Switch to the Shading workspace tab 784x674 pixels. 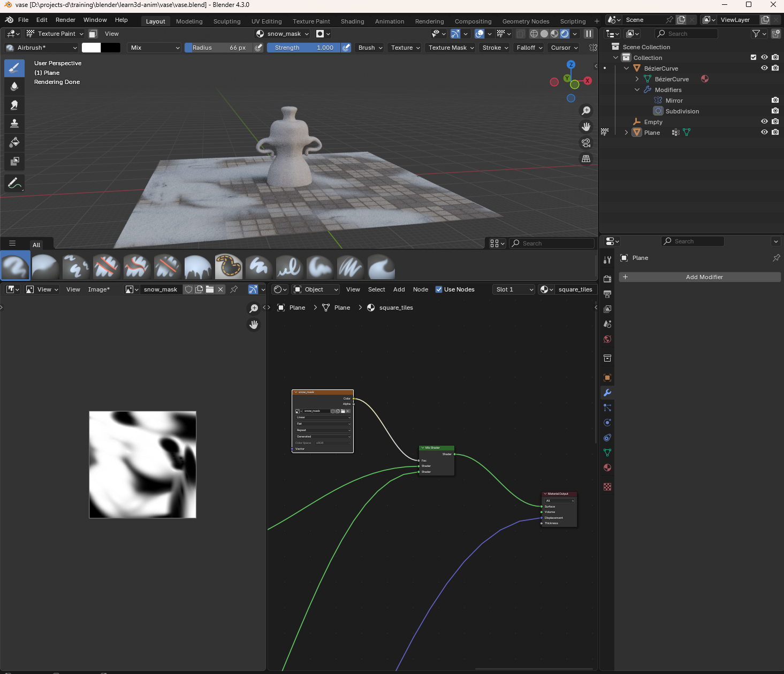coord(352,21)
